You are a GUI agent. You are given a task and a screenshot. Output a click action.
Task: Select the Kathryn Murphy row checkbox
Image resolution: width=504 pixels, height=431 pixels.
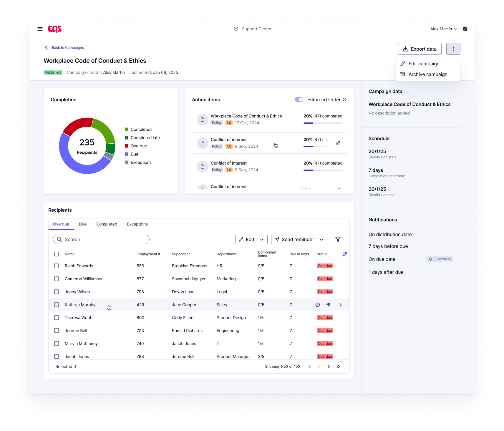57,305
